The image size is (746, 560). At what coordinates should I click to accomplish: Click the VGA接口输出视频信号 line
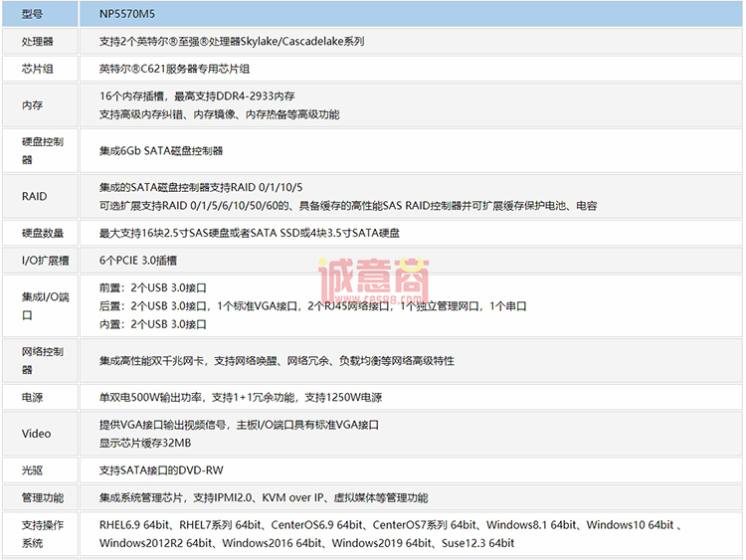[x=239, y=425]
